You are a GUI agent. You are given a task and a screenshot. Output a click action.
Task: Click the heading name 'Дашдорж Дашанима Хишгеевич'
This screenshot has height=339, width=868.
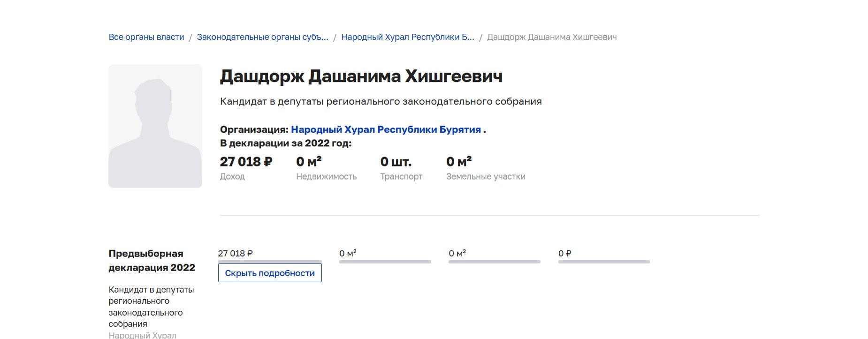pos(361,76)
